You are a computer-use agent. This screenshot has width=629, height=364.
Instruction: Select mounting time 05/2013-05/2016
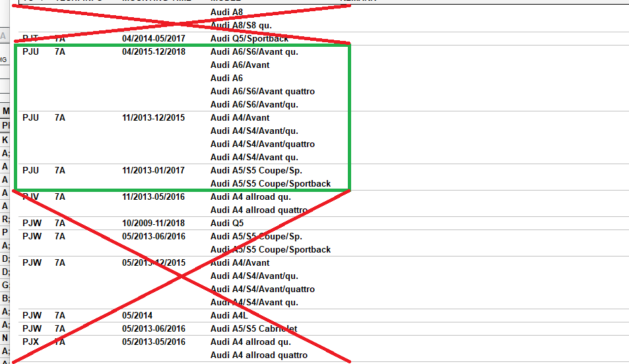click(x=153, y=342)
